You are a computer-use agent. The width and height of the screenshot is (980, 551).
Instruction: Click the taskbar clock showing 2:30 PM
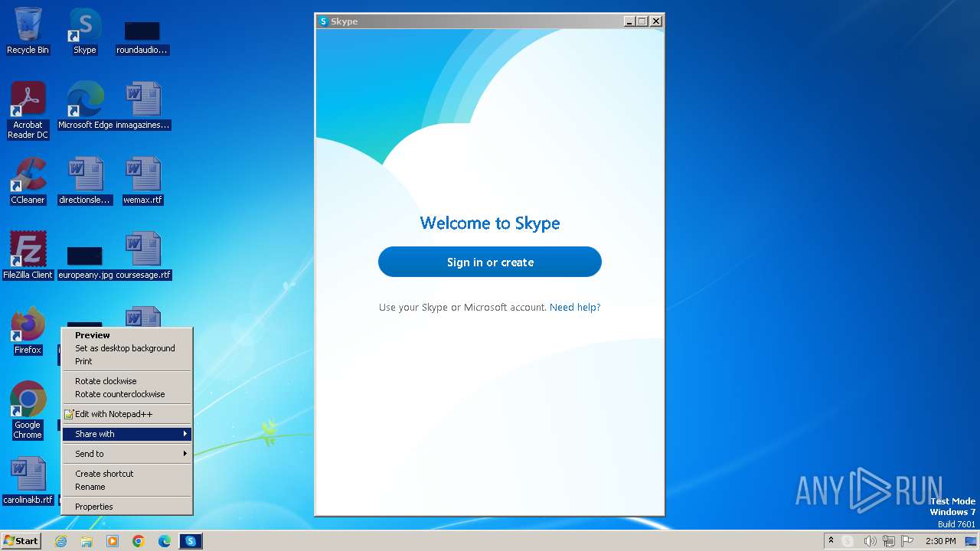[940, 541]
